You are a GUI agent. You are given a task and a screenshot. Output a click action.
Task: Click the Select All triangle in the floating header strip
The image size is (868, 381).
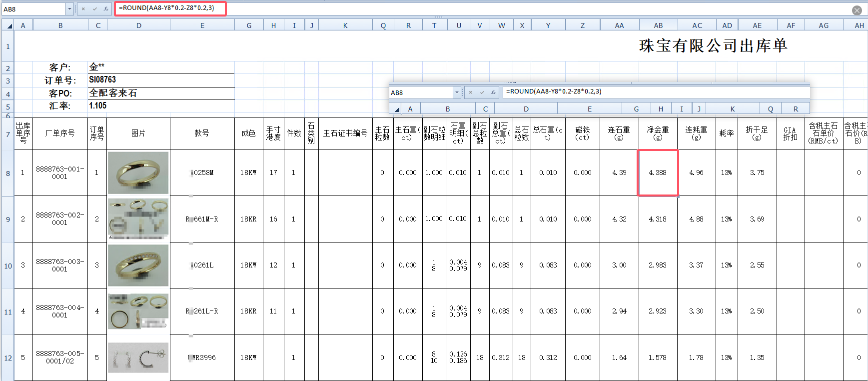(x=396, y=109)
